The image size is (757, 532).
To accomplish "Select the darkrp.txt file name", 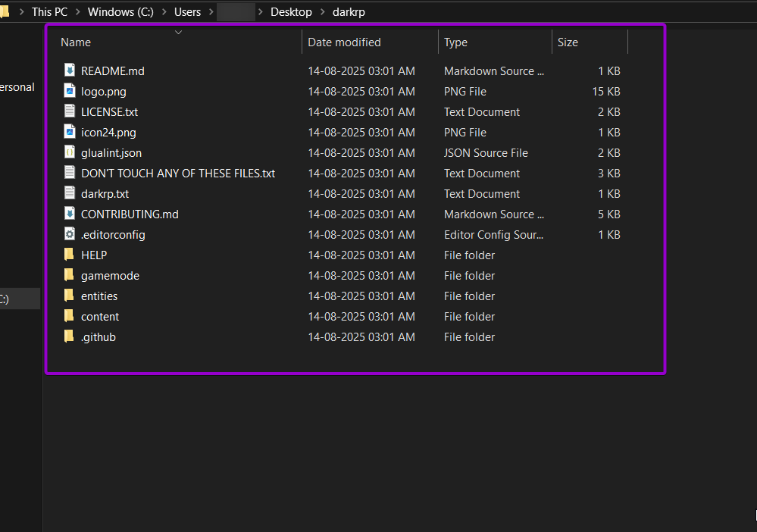I will [x=105, y=194].
